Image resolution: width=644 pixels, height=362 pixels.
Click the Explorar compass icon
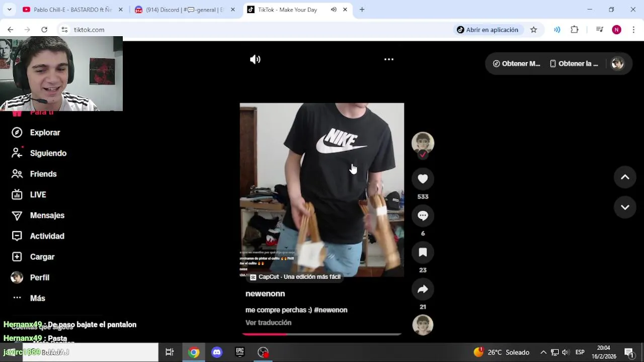coord(17,132)
